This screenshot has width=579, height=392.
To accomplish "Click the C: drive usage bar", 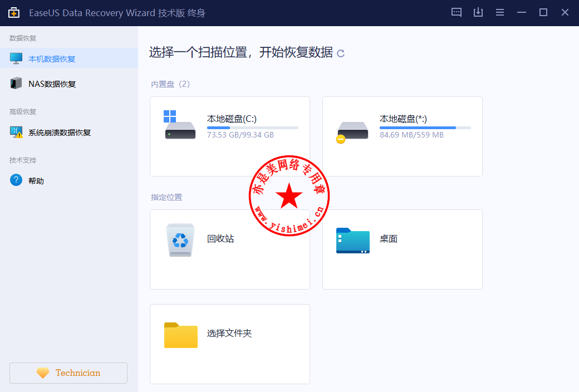I will click(253, 128).
